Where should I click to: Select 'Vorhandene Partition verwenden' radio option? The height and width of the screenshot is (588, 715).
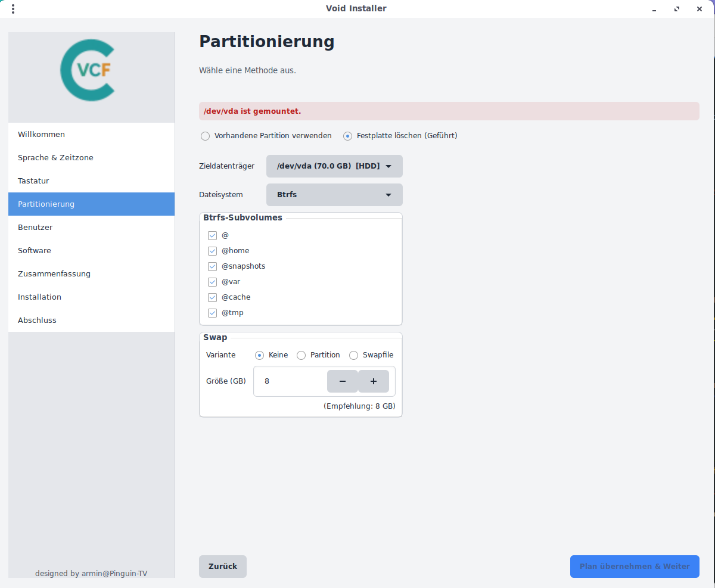click(206, 136)
